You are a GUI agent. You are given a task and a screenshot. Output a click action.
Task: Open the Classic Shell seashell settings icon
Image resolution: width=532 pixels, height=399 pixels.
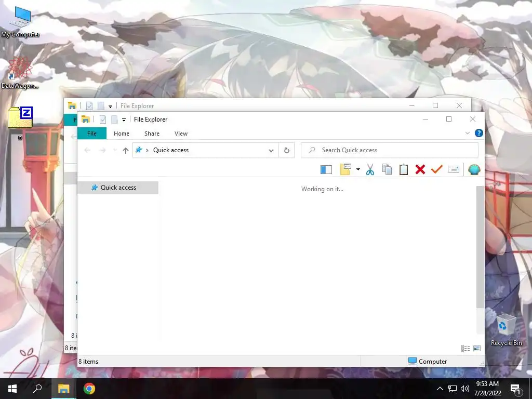[474, 169]
